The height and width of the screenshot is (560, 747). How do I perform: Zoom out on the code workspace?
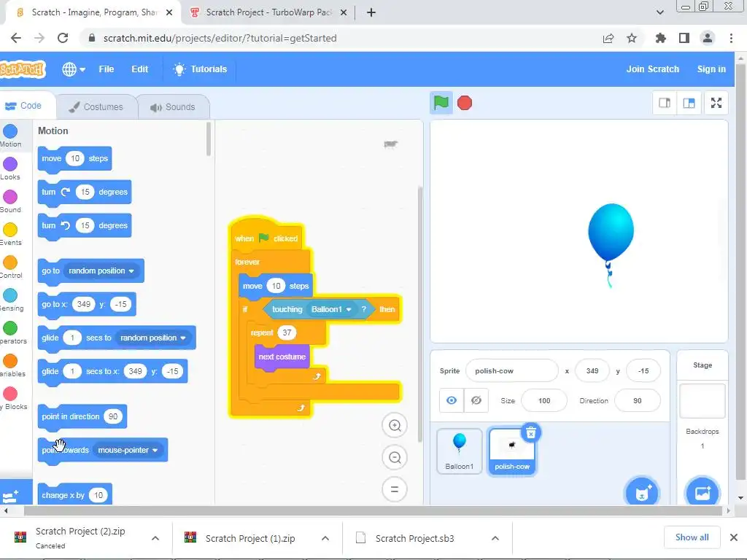(x=395, y=458)
